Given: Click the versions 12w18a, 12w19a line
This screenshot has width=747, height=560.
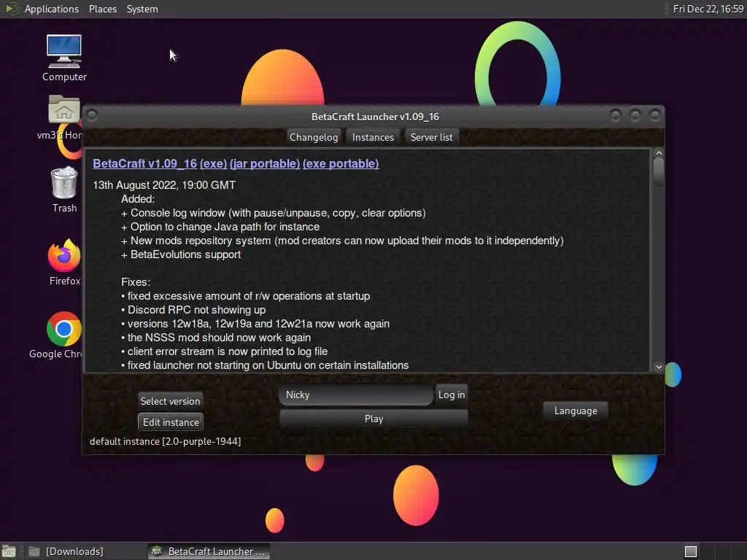Looking at the screenshot, I should pos(255,324).
